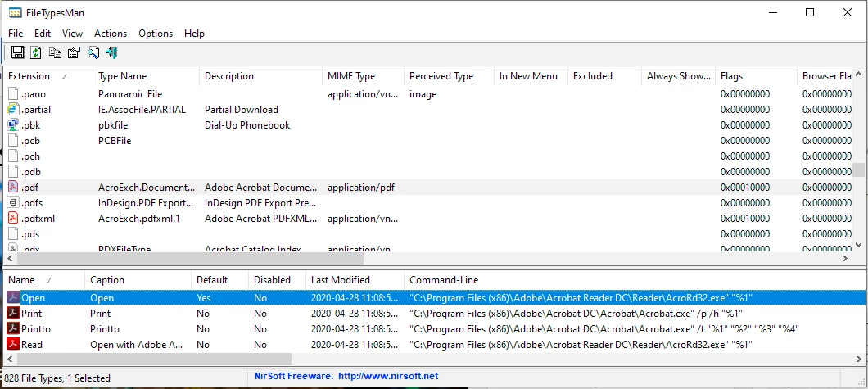Sort by the Always Show column header

coord(678,76)
